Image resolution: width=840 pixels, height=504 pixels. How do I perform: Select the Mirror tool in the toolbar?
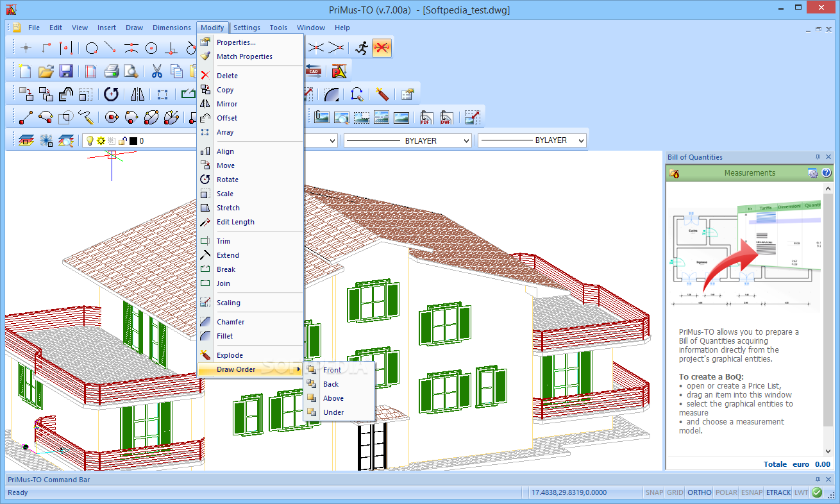(x=138, y=94)
